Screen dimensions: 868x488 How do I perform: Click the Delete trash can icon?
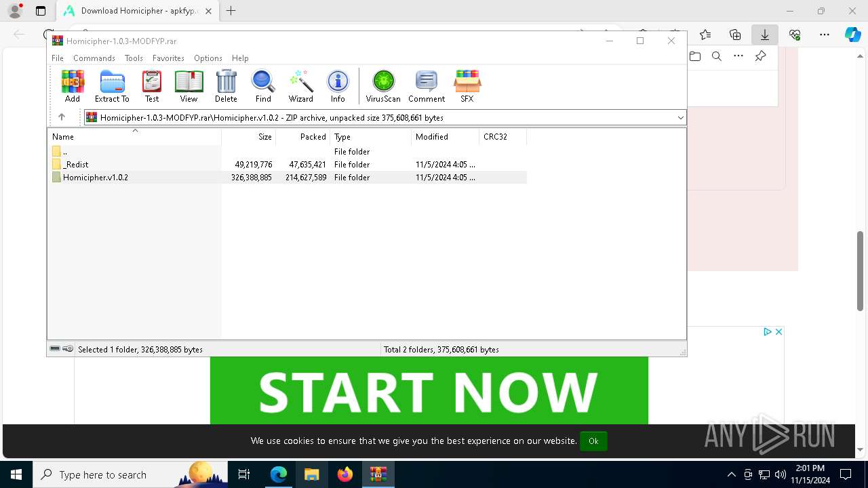(x=226, y=86)
